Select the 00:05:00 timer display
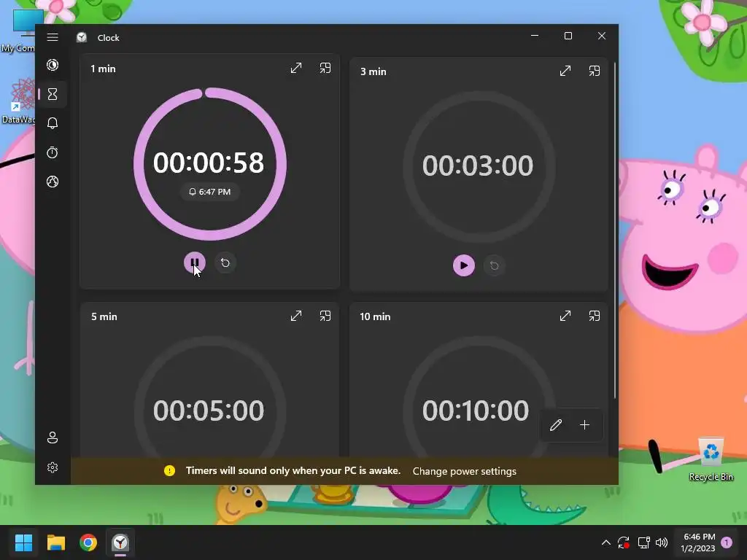 (208, 411)
